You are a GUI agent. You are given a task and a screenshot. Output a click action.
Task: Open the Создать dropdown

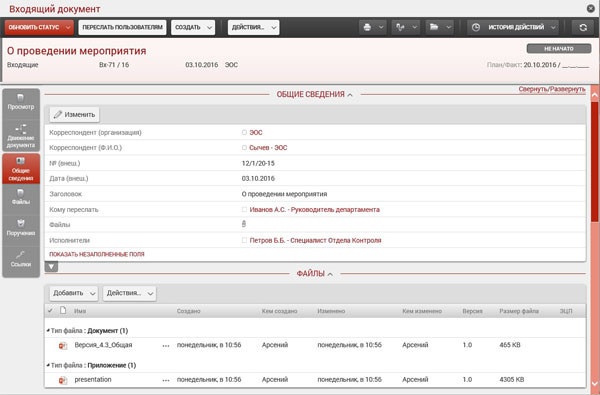point(193,28)
